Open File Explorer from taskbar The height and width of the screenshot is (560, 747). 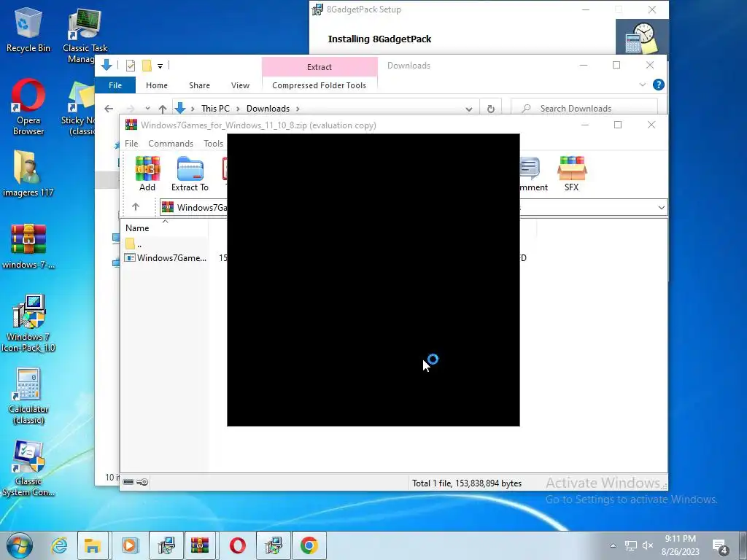tap(93, 545)
